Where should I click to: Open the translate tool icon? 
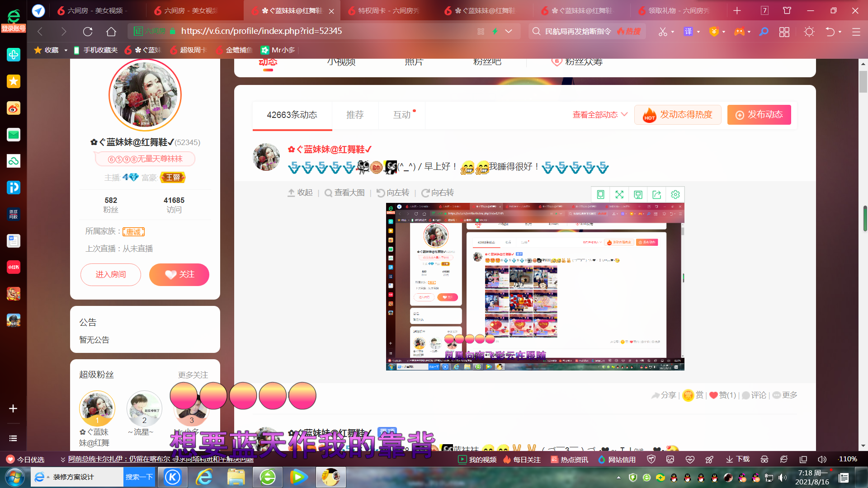(x=688, y=32)
